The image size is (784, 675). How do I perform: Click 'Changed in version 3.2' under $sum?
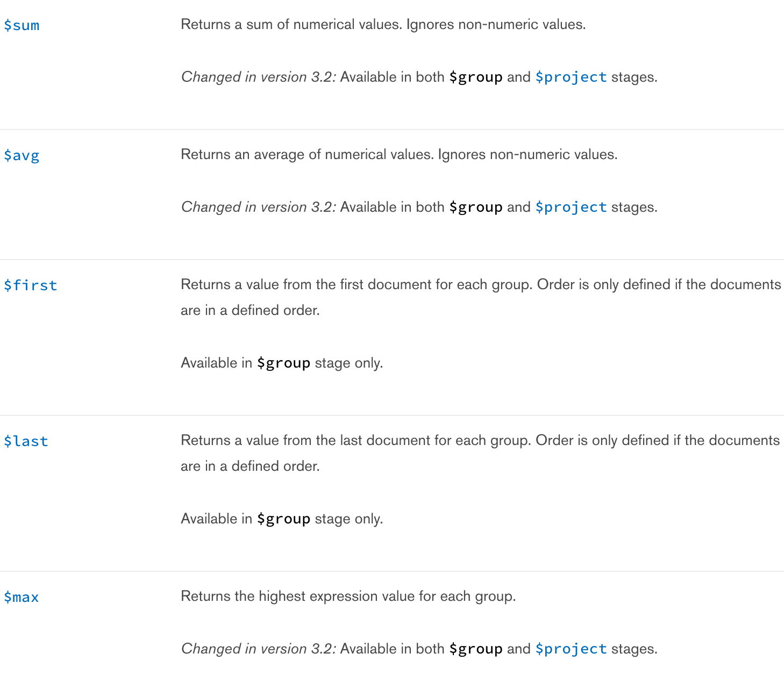258,77
